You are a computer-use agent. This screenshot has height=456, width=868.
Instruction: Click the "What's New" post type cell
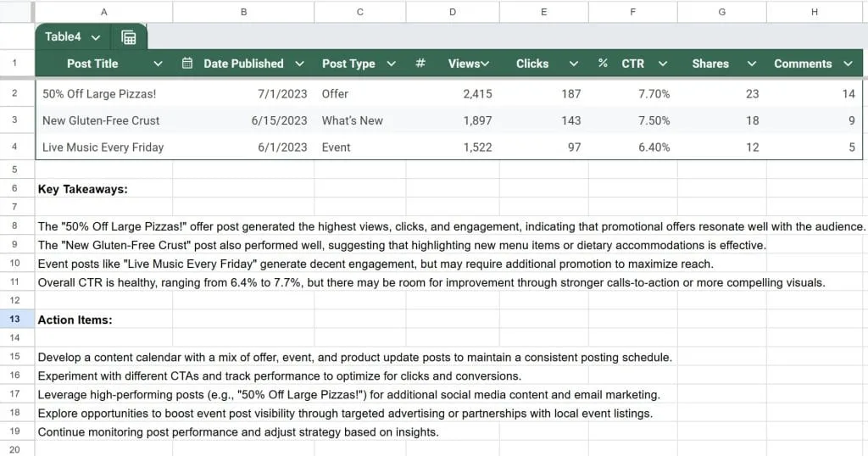pos(359,120)
